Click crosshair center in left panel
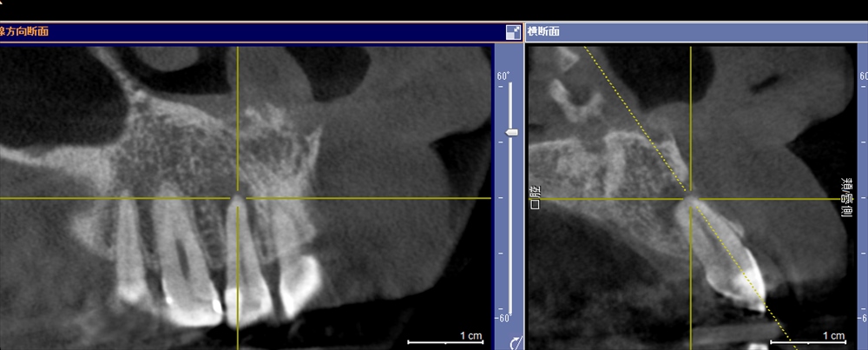This screenshot has height=350, width=868. (x=237, y=199)
